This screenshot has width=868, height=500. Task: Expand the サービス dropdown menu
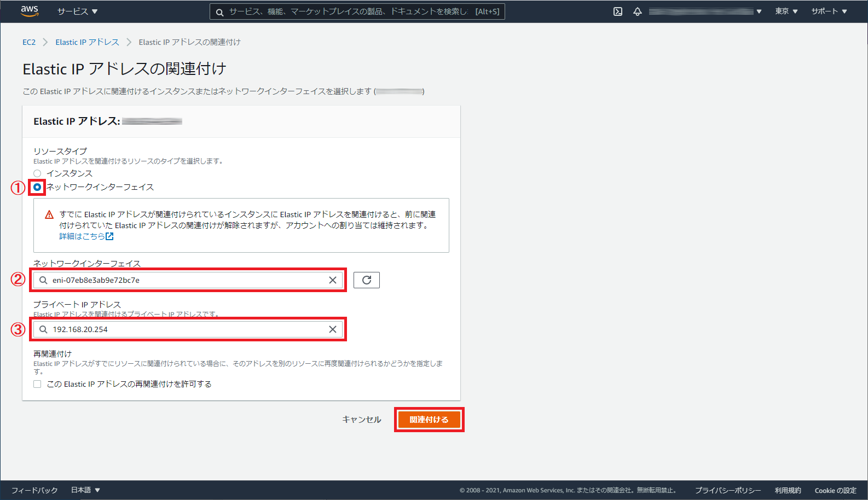[x=77, y=11]
